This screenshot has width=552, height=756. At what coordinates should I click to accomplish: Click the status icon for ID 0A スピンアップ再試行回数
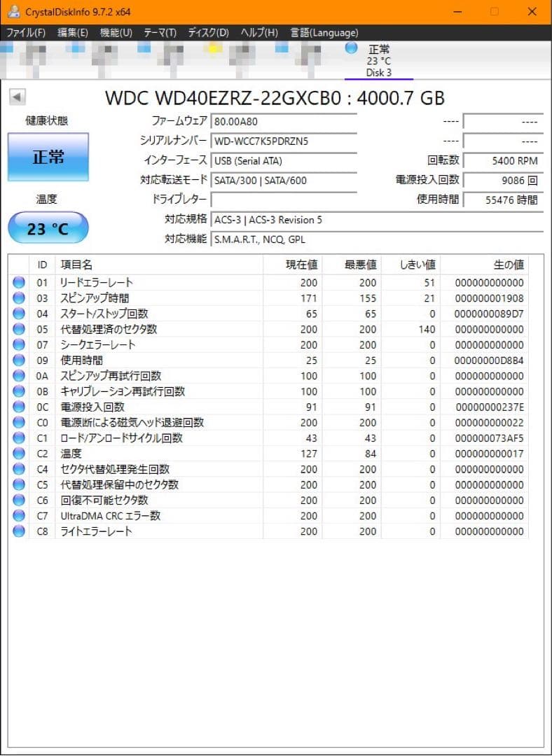point(19,376)
